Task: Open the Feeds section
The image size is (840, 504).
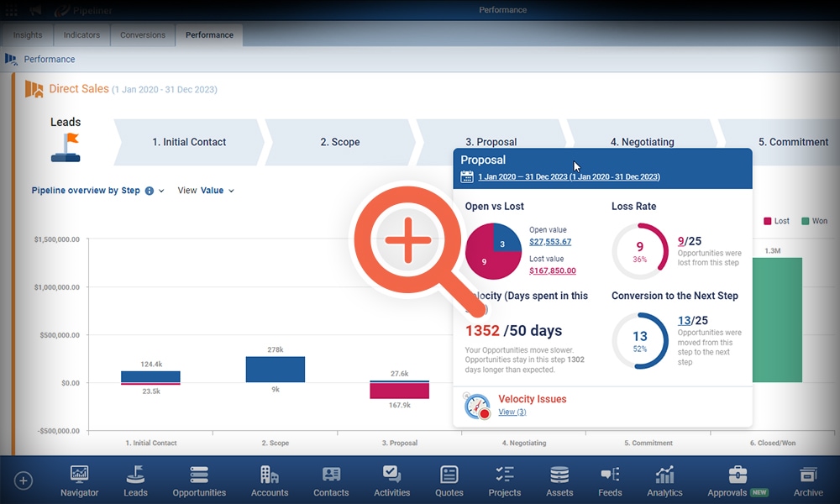Action: pyautogui.click(x=610, y=479)
